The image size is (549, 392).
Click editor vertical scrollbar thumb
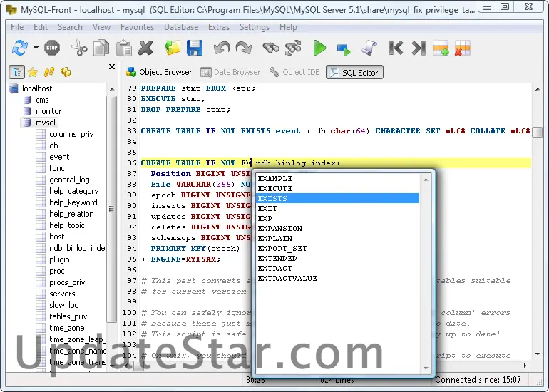click(537, 133)
